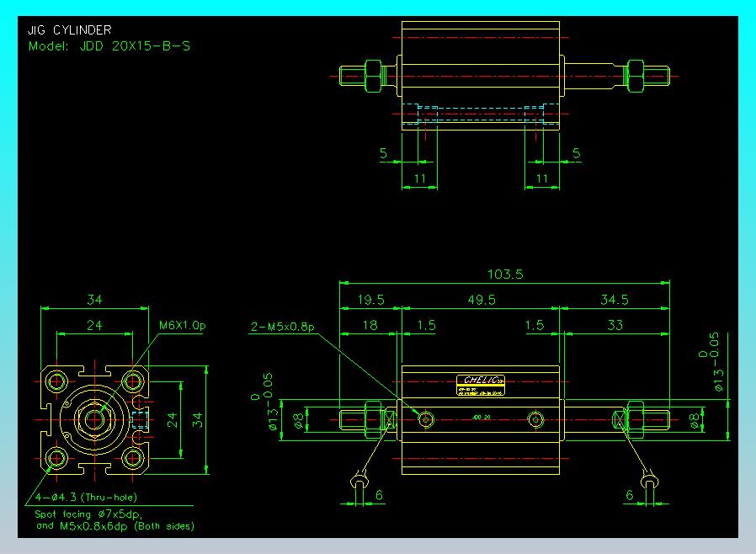
Task: Select the center threaded hole in end view
Action: (93, 418)
